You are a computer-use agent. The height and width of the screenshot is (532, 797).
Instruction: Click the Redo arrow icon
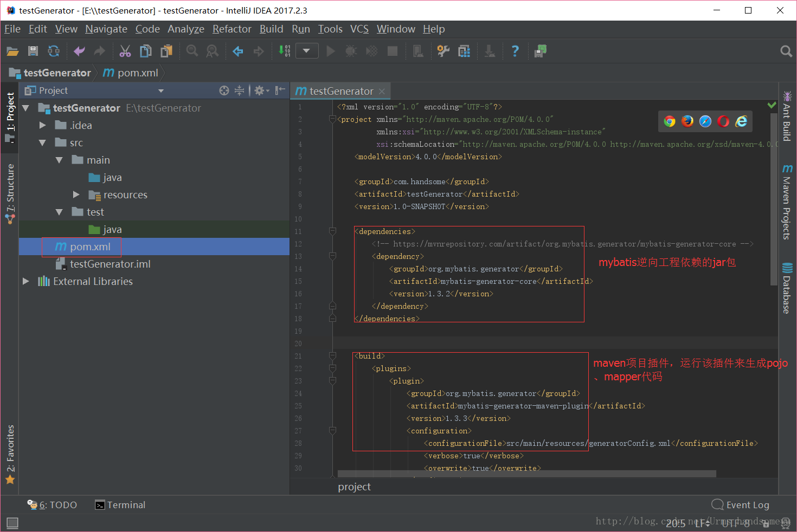click(100, 51)
